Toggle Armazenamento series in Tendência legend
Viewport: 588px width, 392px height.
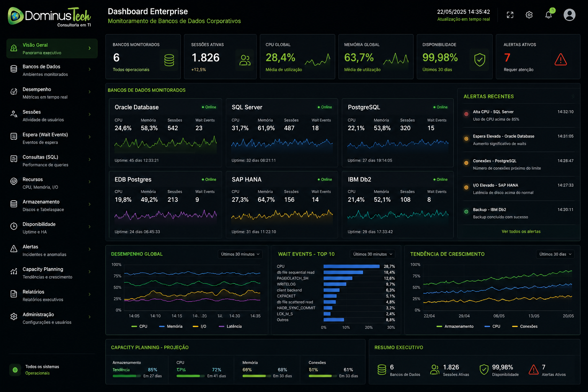pos(455,327)
